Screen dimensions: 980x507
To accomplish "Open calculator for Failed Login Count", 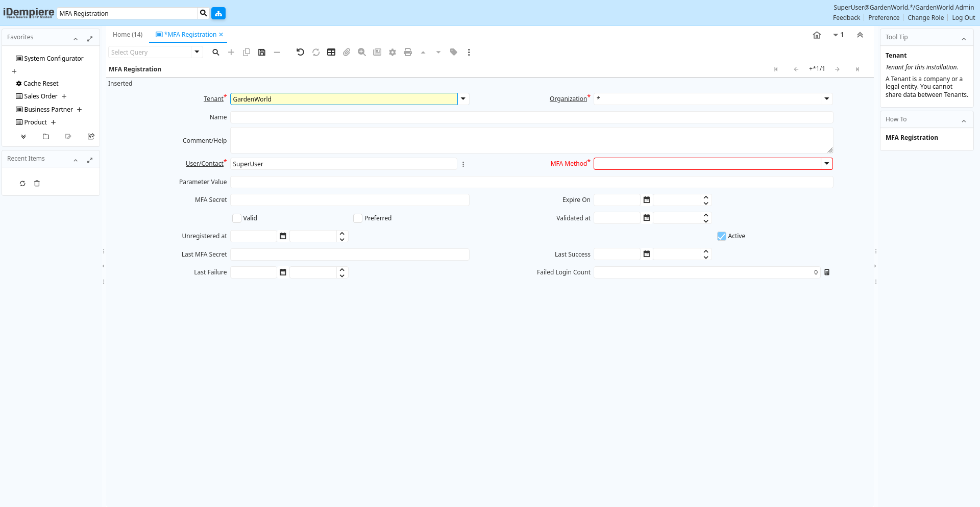I will (x=827, y=272).
